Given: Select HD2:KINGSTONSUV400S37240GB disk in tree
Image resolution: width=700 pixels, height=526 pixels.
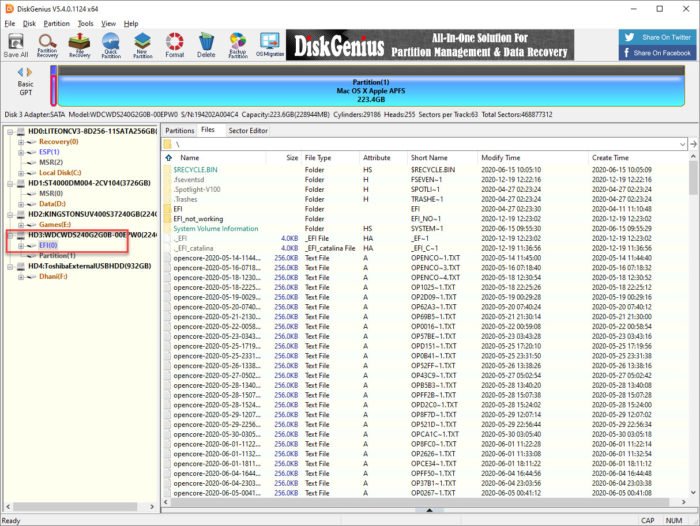Looking at the screenshot, I should (x=92, y=214).
